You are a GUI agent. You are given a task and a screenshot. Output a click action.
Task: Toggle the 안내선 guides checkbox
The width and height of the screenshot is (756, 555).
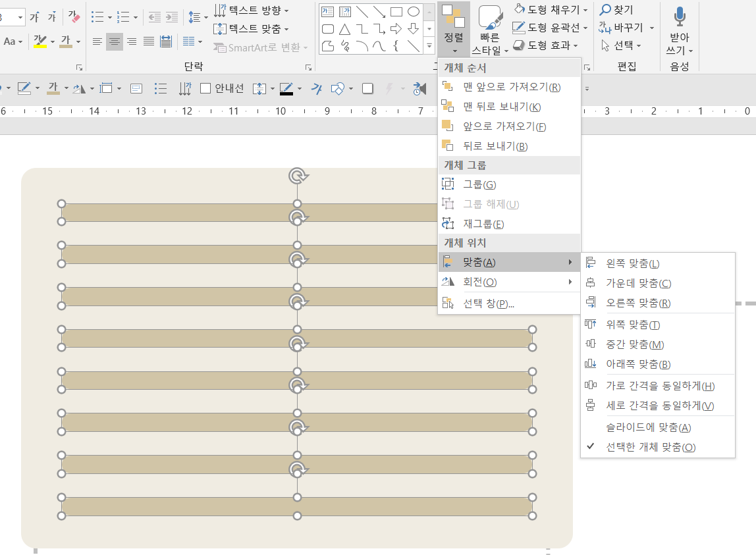click(x=205, y=88)
